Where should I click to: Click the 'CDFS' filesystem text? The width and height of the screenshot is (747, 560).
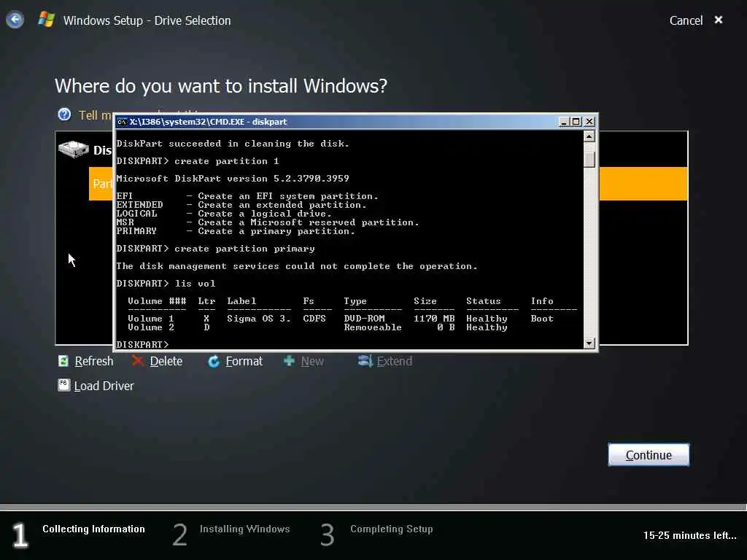[314, 319]
